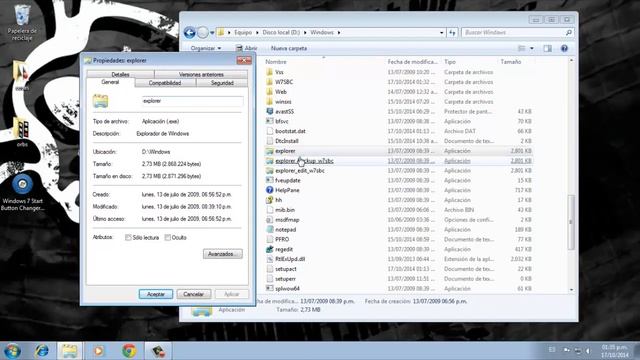Open Windows 7 Start Button Changer shortcut
Screen dimensions: 640x360
22,192
